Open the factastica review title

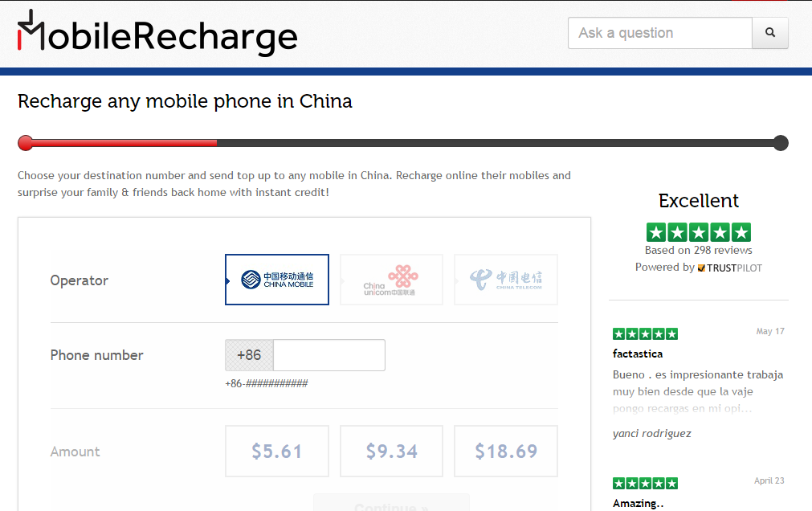(638, 354)
